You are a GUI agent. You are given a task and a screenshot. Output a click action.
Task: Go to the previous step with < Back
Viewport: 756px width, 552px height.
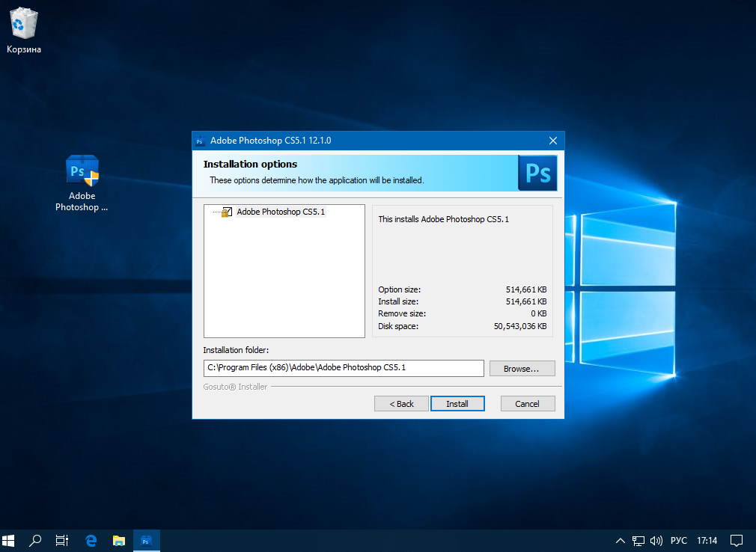(x=401, y=404)
